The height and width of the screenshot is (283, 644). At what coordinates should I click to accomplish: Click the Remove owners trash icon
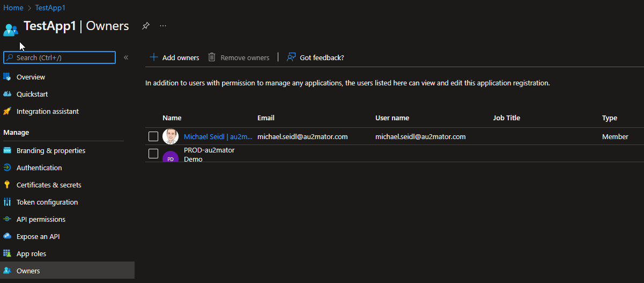coord(212,57)
